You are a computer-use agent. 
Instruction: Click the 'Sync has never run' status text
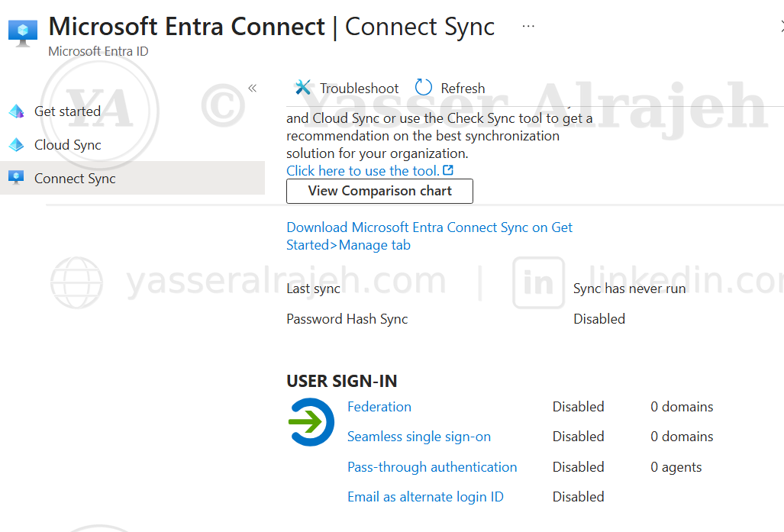pos(629,289)
